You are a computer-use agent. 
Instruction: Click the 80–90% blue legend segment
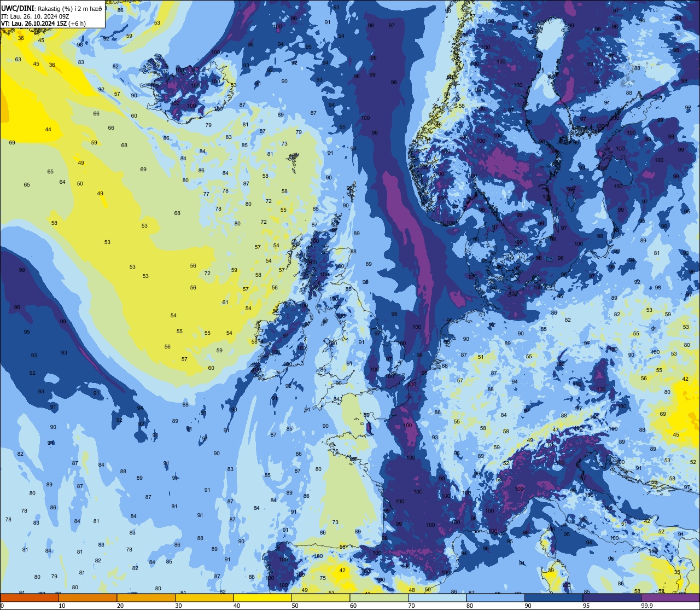[x=495, y=597]
